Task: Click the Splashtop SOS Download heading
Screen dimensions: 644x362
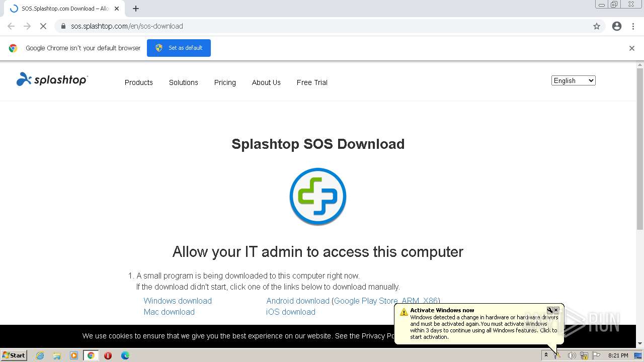Action: tap(318, 144)
